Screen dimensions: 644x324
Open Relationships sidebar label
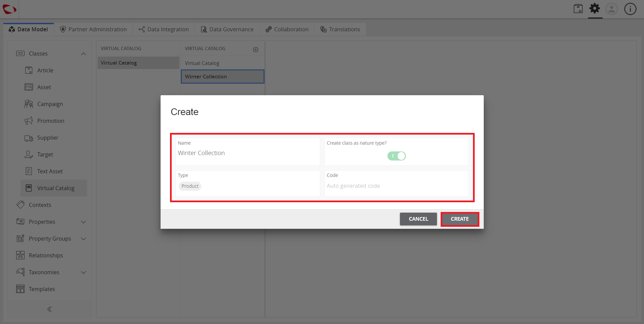46,255
